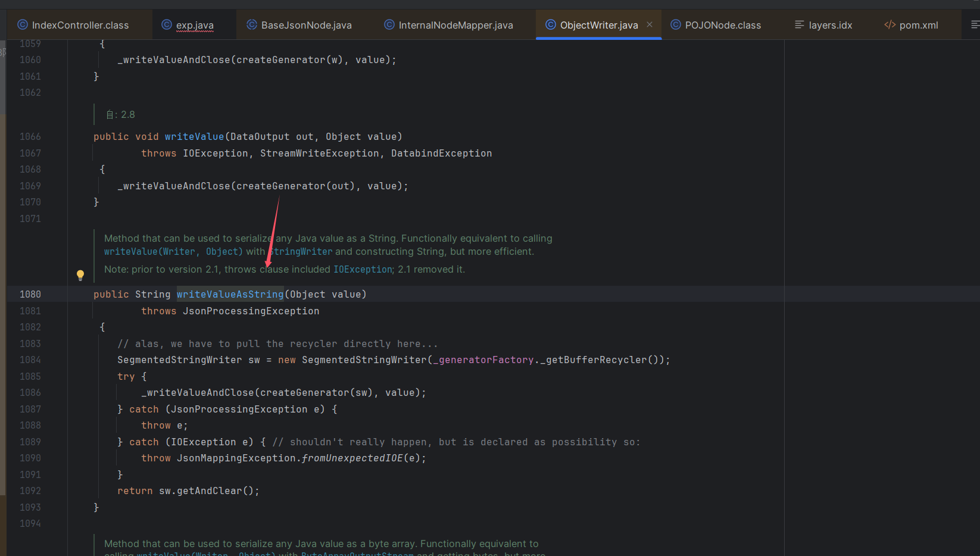Click the text-file icon on layers.idx tab
This screenshot has height=556, width=980.
pos(800,24)
